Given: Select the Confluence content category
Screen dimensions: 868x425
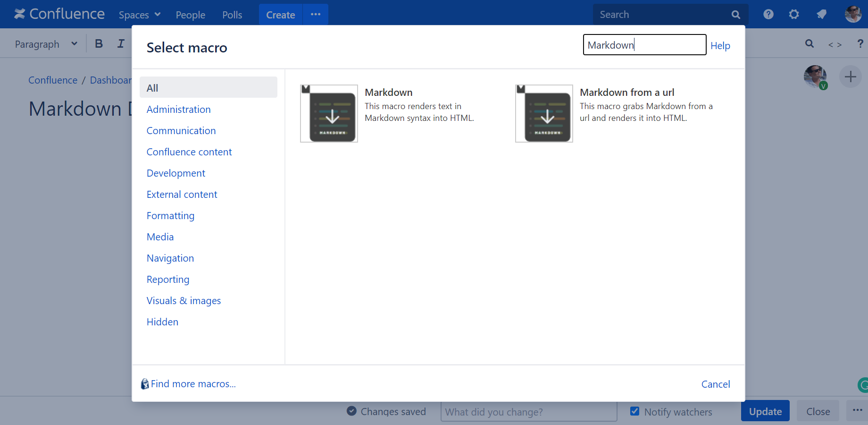Looking at the screenshot, I should click(x=189, y=152).
